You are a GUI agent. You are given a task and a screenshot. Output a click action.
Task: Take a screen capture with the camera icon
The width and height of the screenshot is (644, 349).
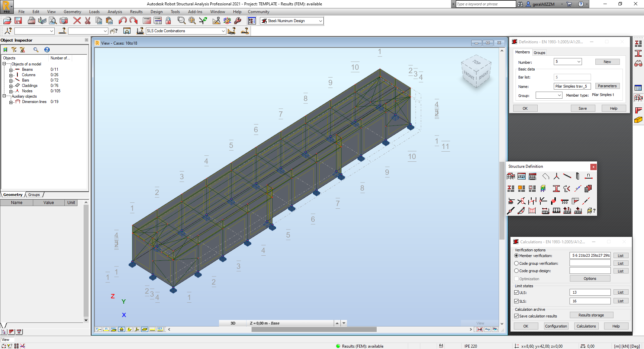[x=64, y=21]
